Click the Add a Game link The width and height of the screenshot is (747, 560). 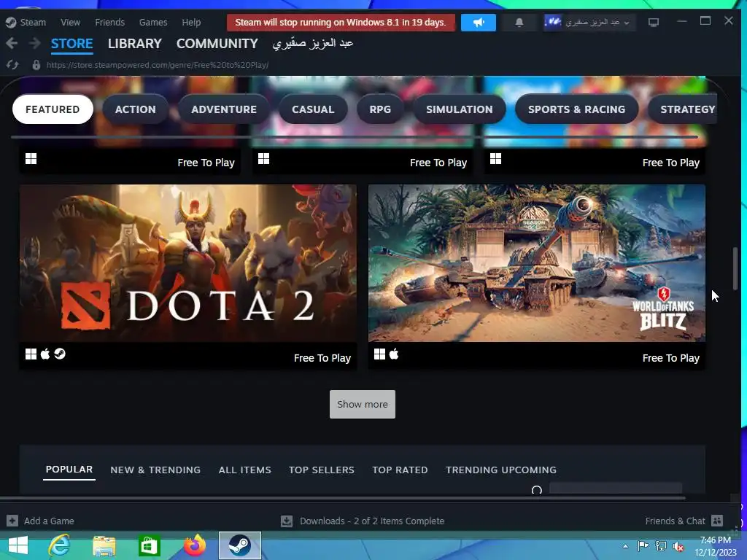[49, 521]
